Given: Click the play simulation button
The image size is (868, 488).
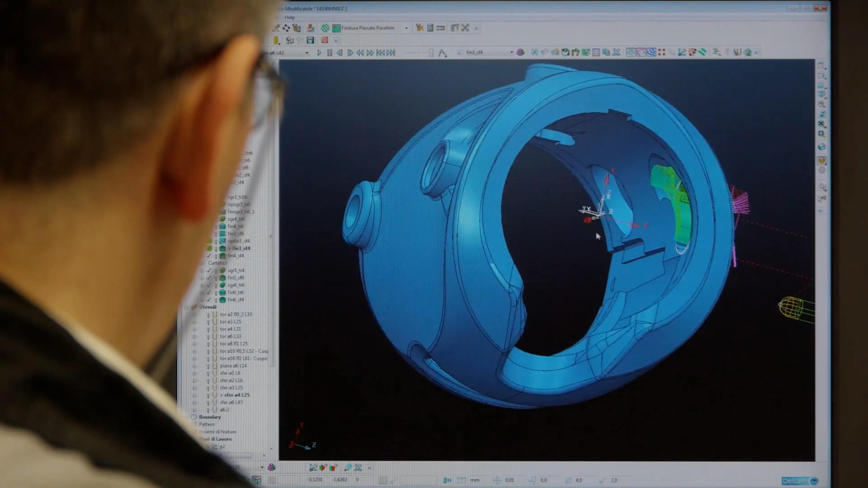Looking at the screenshot, I should (319, 53).
